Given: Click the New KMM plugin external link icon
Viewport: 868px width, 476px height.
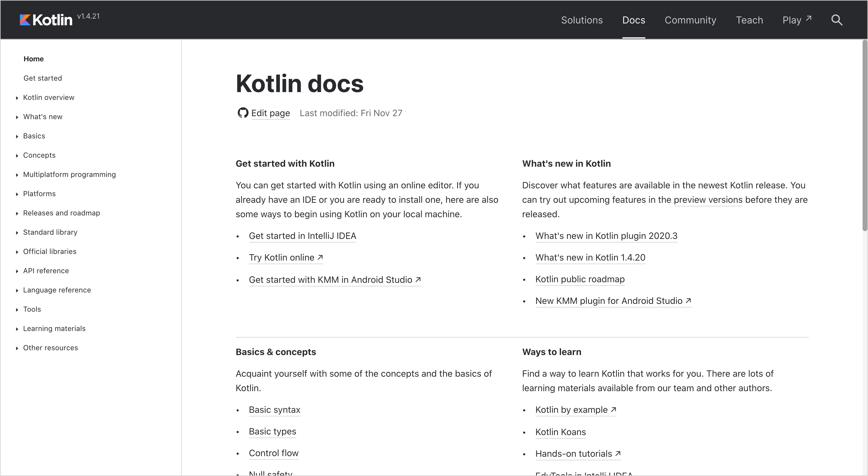Looking at the screenshot, I should tap(688, 301).
